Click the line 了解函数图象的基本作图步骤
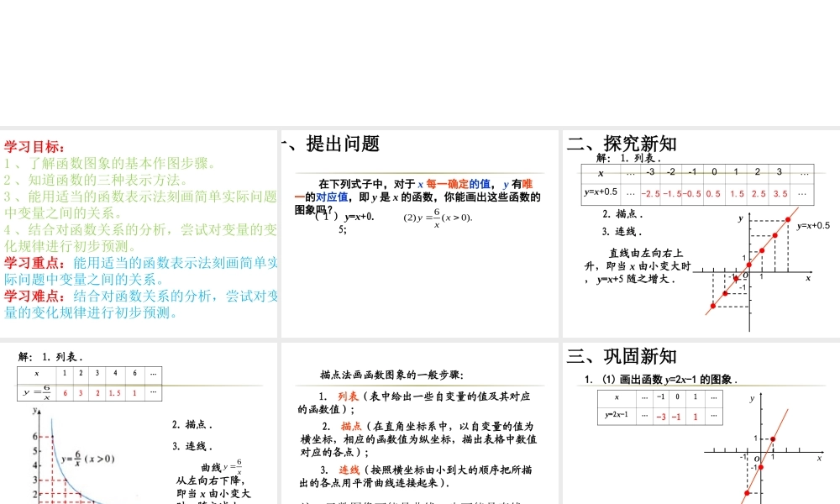This screenshot has width=840, height=504. point(112,163)
